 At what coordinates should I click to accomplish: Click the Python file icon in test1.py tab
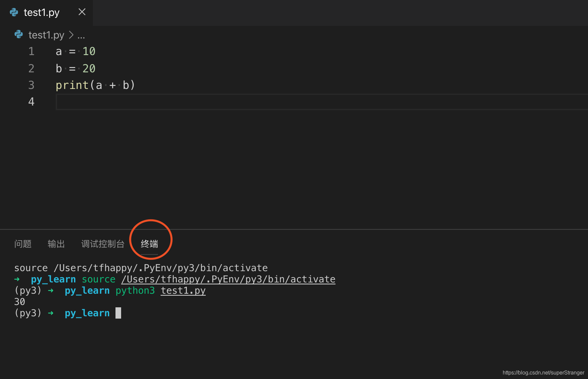click(x=14, y=12)
